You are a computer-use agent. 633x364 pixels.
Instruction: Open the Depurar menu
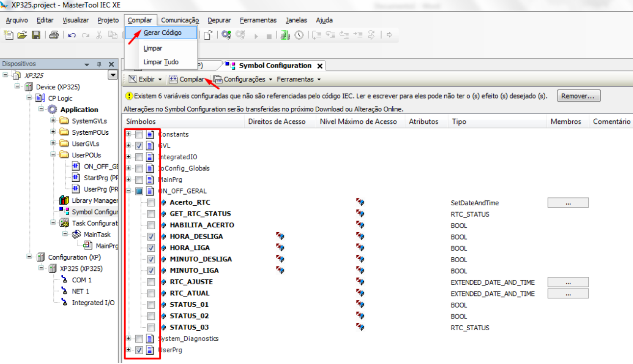(x=219, y=20)
